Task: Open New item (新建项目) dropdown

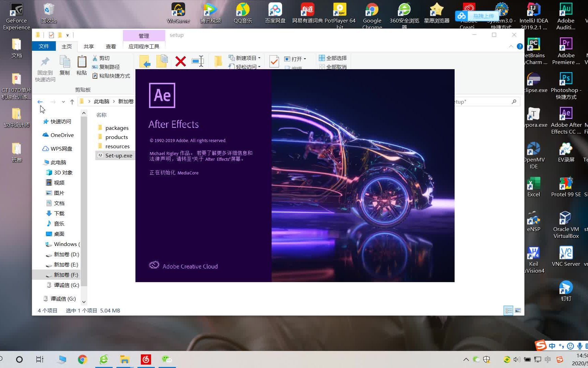Action: click(245, 58)
